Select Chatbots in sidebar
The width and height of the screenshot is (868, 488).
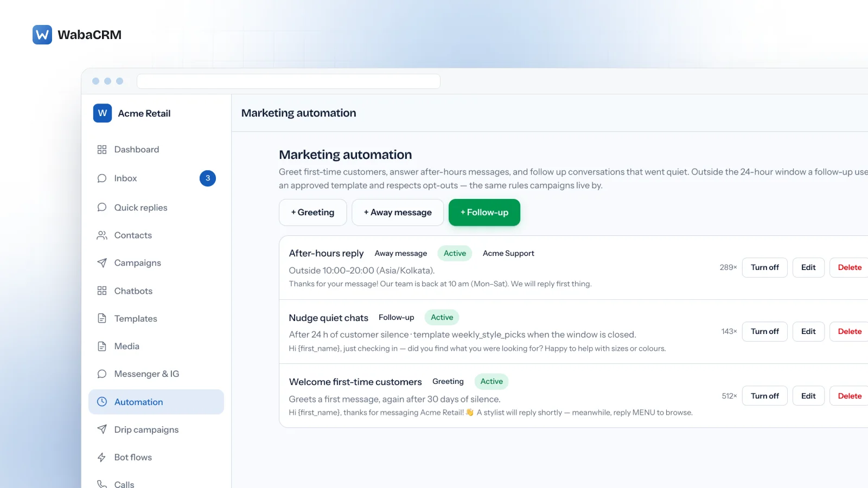click(x=156, y=291)
